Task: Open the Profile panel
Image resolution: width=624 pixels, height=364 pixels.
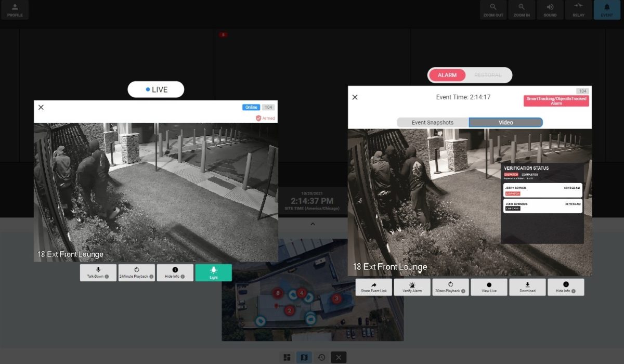Action: point(15,9)
